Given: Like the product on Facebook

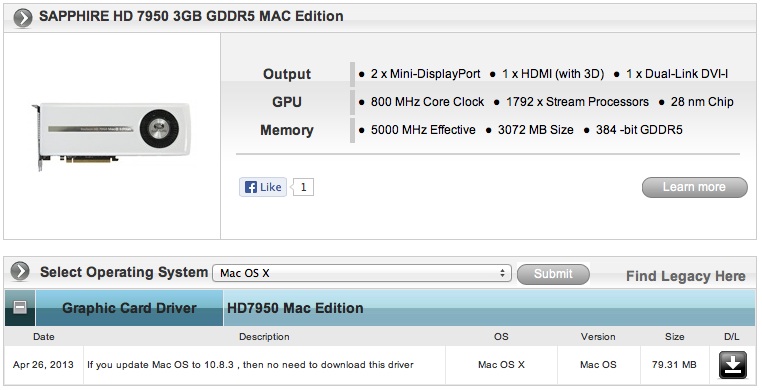Looking at the screenshot, I should click(x=263, y=187).
